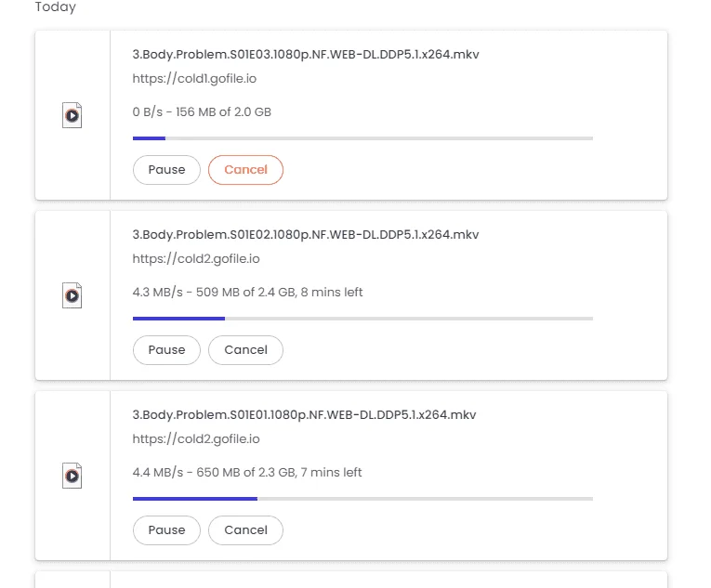Click the video file icon for S01E02 download
The height and width of the screenshot is (588, 711).
click(x=72, y=295)
